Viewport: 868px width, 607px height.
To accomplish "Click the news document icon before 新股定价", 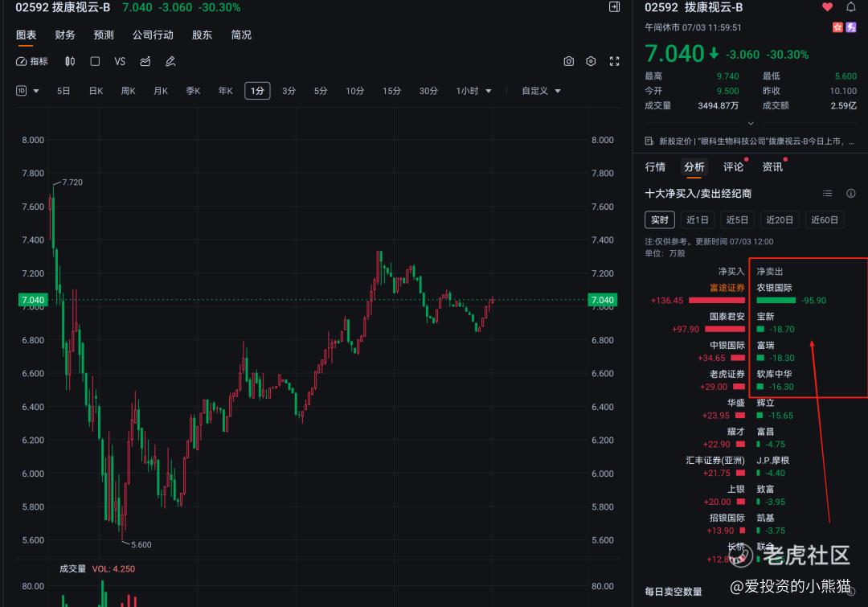I will pos(649,141).
